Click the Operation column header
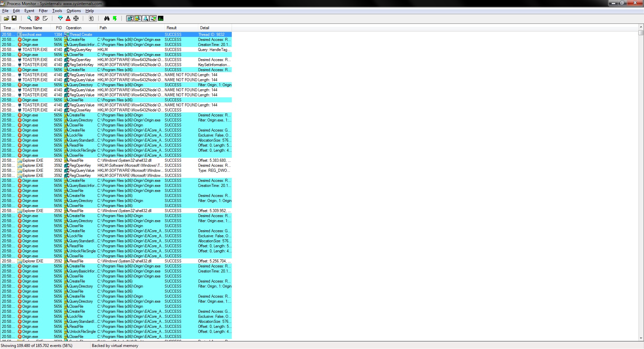644x349 pixels. [x=80, y=28]
